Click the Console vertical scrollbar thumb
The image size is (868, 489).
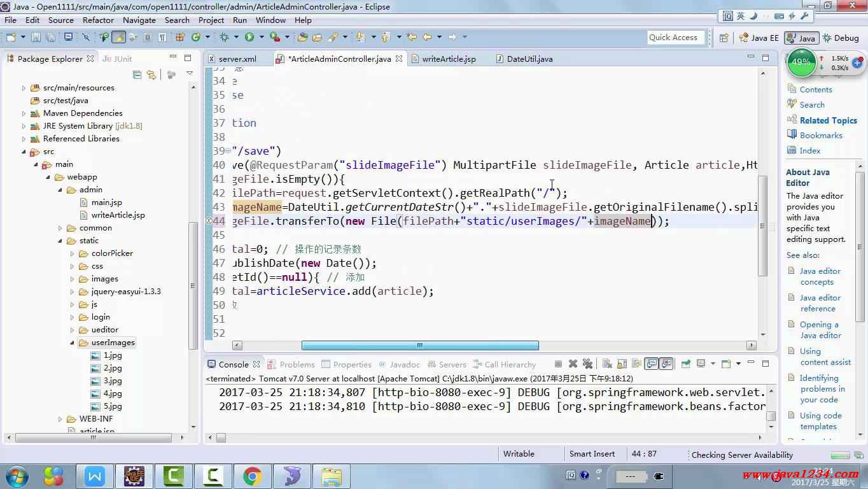point(771,416)
